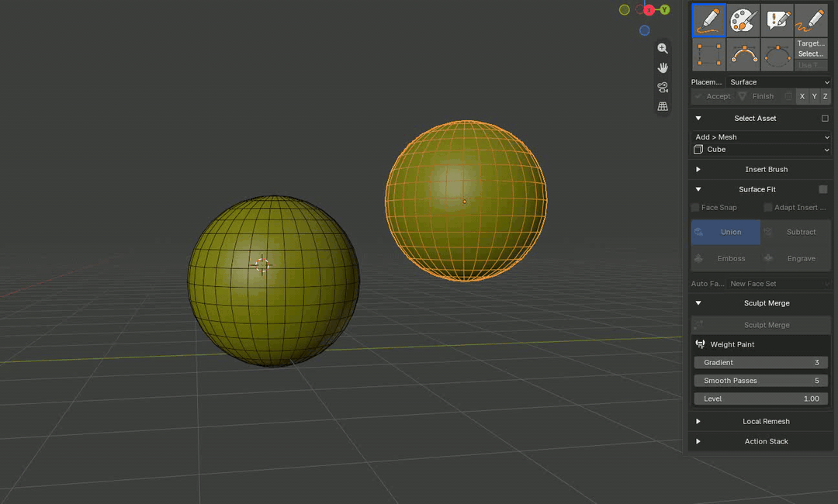The image size is (838, 504).
Task: Toggle the Z axis button
Action: click(825, 97)
